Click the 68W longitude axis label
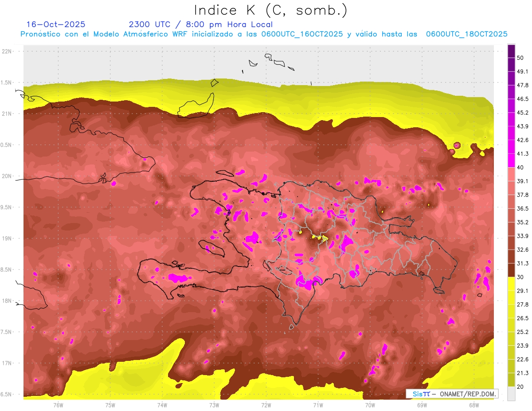Viewport: 532px width, 411px height. [x=473, y=405]
